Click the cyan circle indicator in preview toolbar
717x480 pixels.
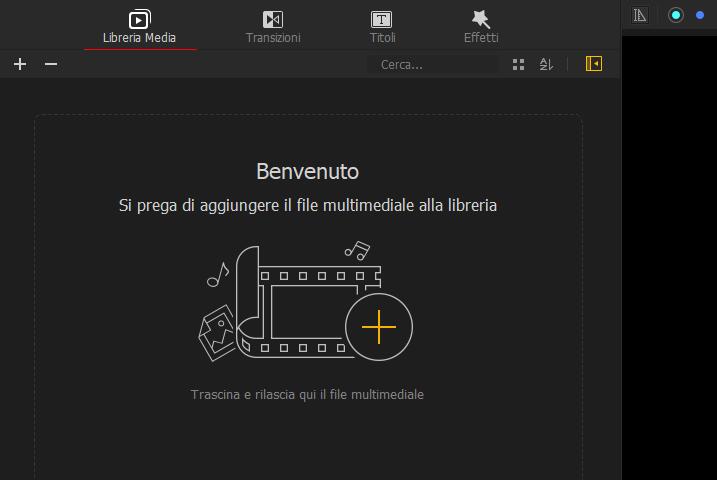[x=675, y=15]
